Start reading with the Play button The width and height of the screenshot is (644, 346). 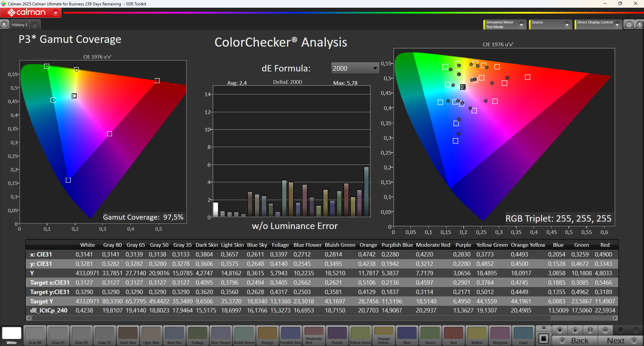575,330
